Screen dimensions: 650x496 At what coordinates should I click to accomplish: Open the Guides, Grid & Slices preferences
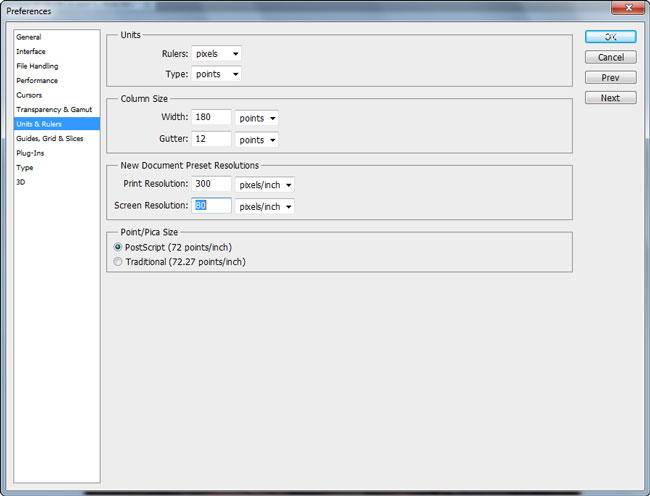(x=50, y=138)
